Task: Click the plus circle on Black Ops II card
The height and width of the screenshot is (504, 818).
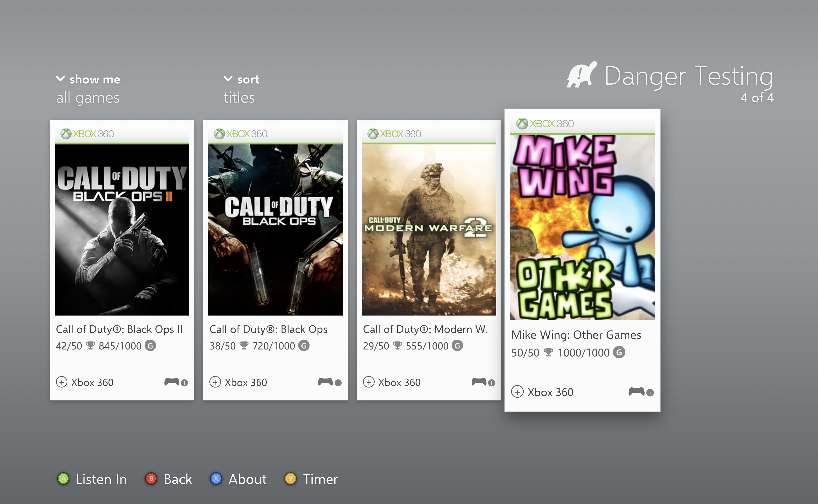Action: (62, 382)
